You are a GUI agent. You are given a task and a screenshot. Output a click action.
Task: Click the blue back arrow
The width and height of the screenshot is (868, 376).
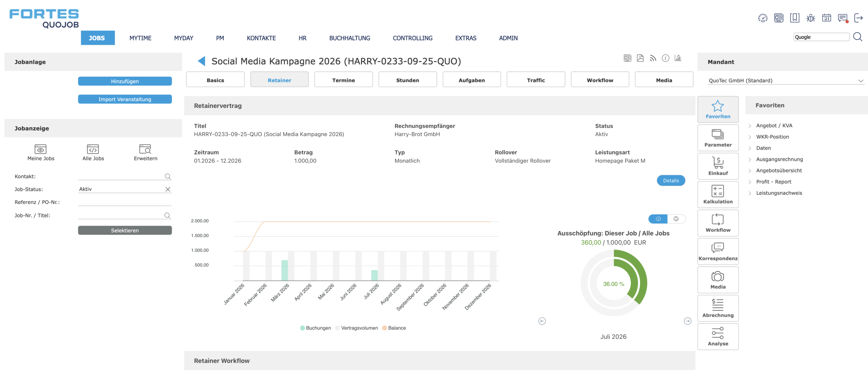point(201,61)
